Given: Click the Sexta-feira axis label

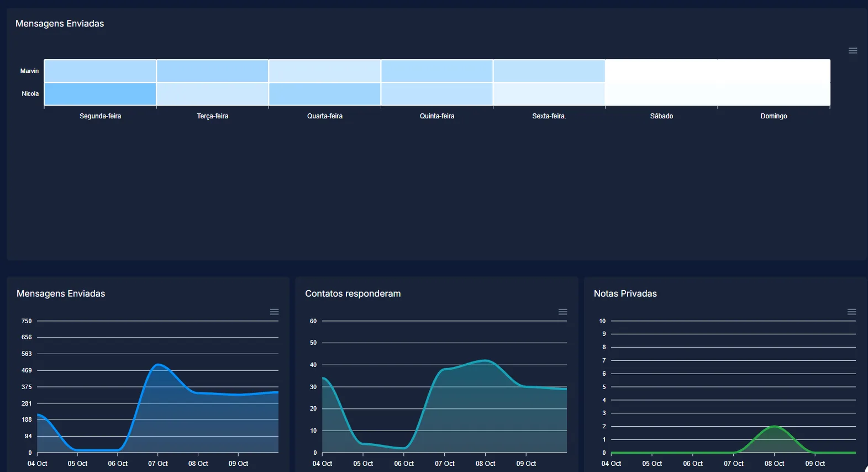Looking at the screenshot, I should pyautogui.click(x=549, y=116).
